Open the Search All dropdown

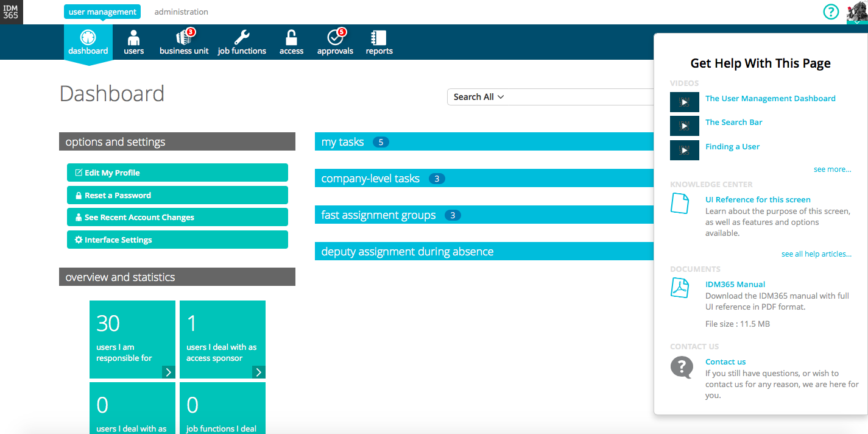479,97
